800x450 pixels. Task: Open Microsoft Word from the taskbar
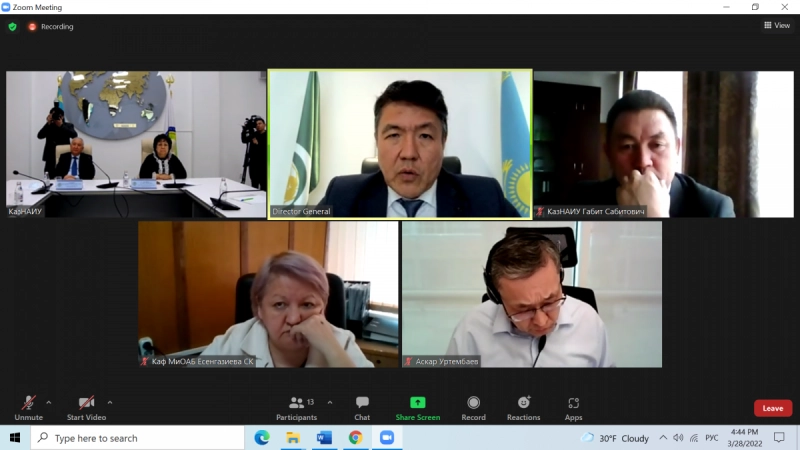(x=324, y=438)
